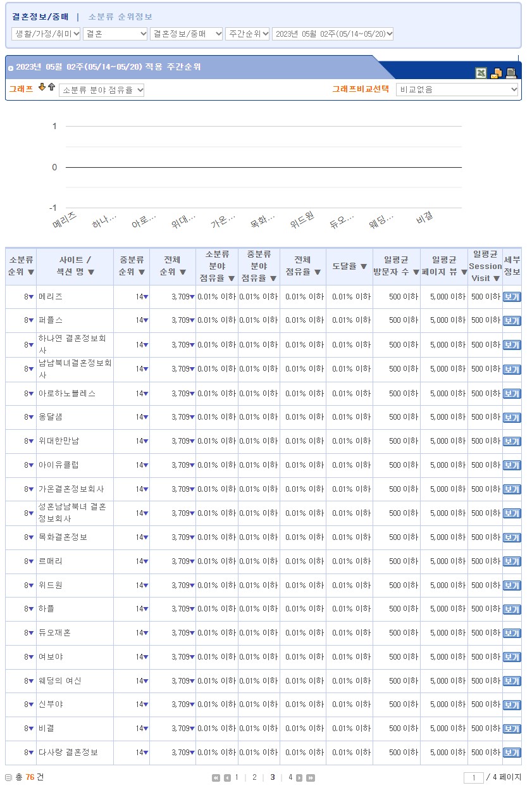Open the 주간순위 period type dropdown
The width and height of the screenshot is (532, 802).
pos(247,34)
